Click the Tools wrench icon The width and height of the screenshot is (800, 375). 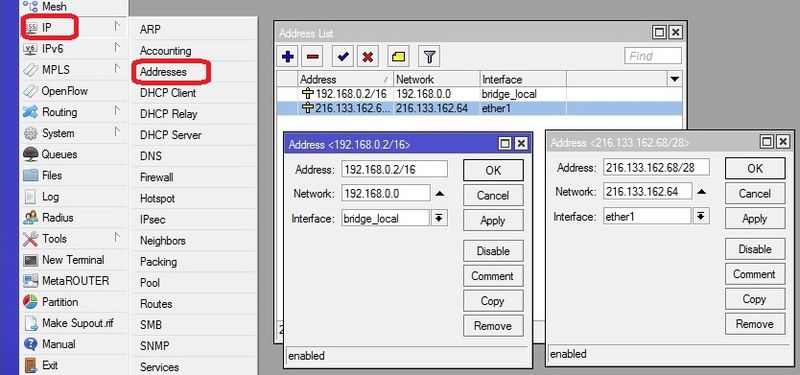pyautogui.click(x=31, y=238)
